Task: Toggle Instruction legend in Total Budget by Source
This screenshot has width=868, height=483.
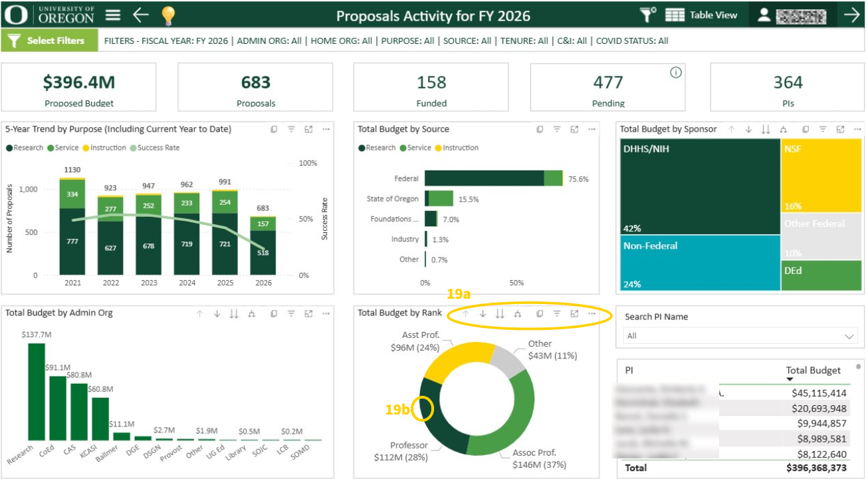Action: tap(455, 148)
